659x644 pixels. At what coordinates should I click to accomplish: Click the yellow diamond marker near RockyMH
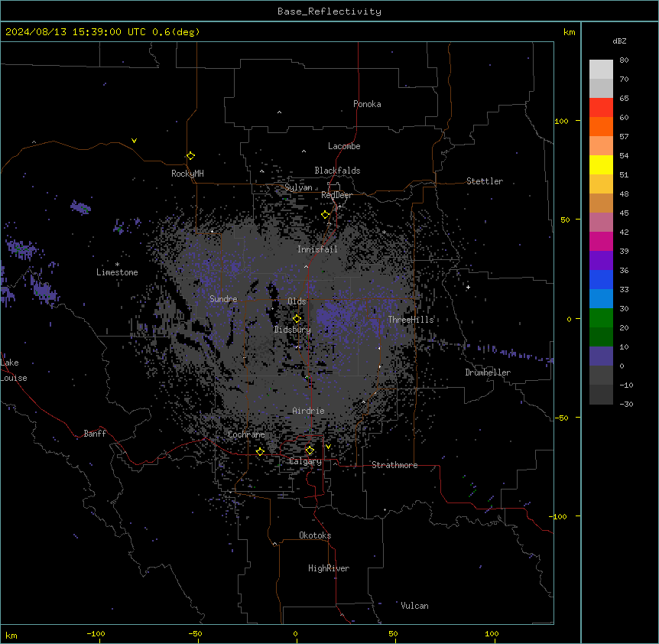tap(190, 156)
